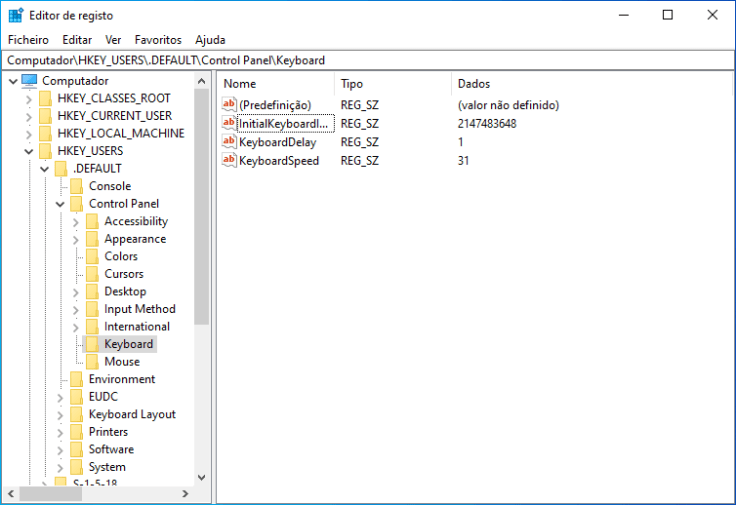Open the Ficheiro menu
The height and width of the screenshot is (505, 736).
pyautogui.click(x=28, y=40)
